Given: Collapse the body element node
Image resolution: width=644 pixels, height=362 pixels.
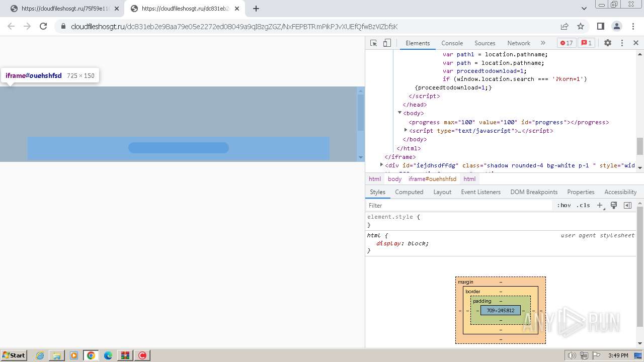Looking at the screenshot, I should point(400,113).
